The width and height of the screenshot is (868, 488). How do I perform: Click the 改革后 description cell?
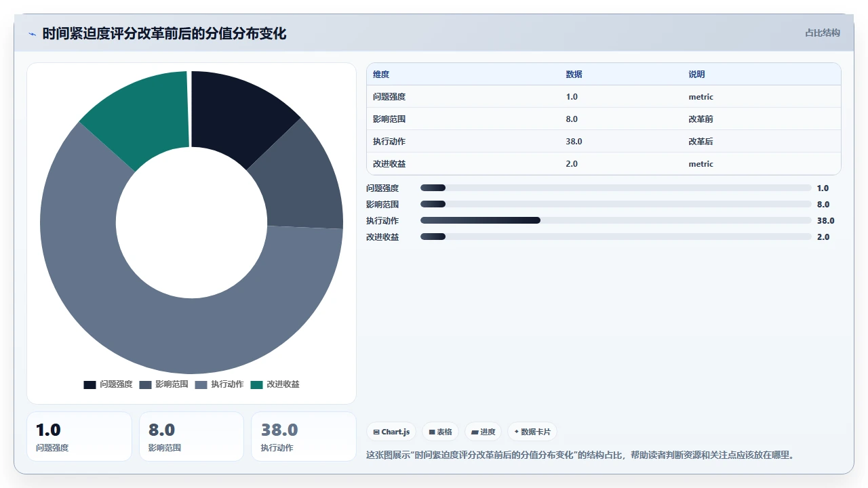click(701, 142)
